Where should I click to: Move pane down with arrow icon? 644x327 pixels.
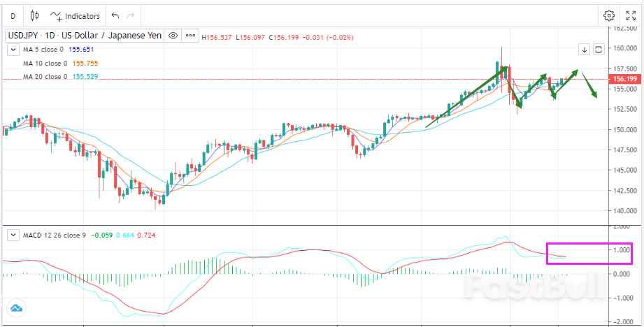(585, 50)
